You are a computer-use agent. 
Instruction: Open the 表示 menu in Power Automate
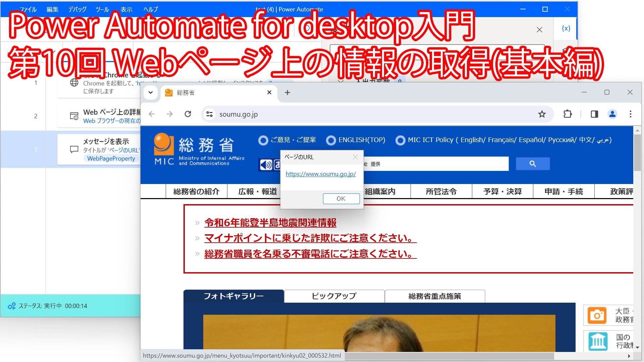tap(126, 9)
